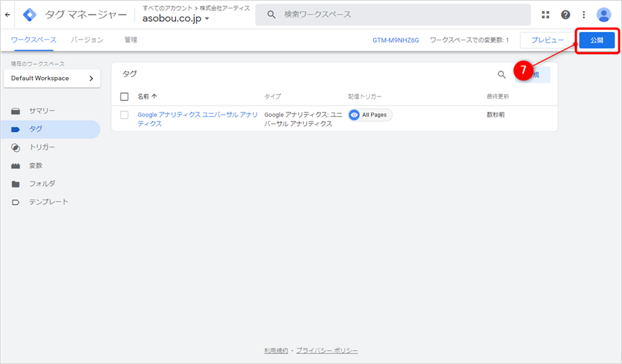Click the eye icon on All Pages trigger
The width and height of the screenshot is (622, 364).
(354, 115)
